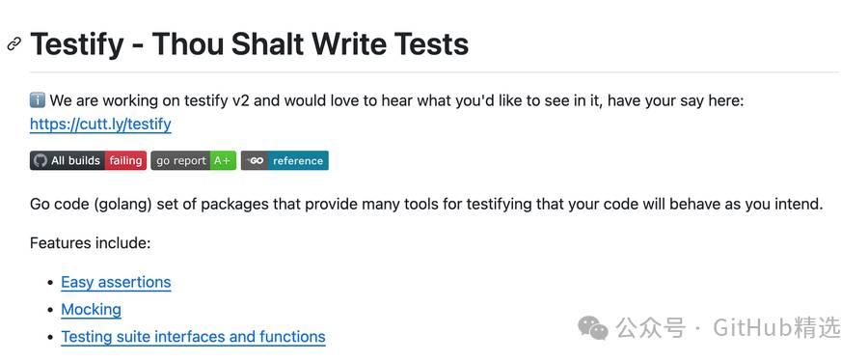The height and width of the screenshot is (362, 868).
Task: Click the green A+ grade label
Action: pos(223,161)
